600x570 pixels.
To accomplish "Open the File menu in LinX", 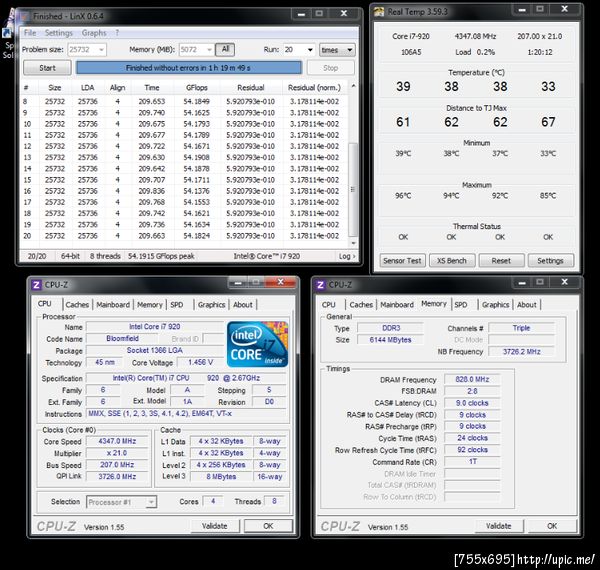I will pyautogui.click(x=30, y=33).
